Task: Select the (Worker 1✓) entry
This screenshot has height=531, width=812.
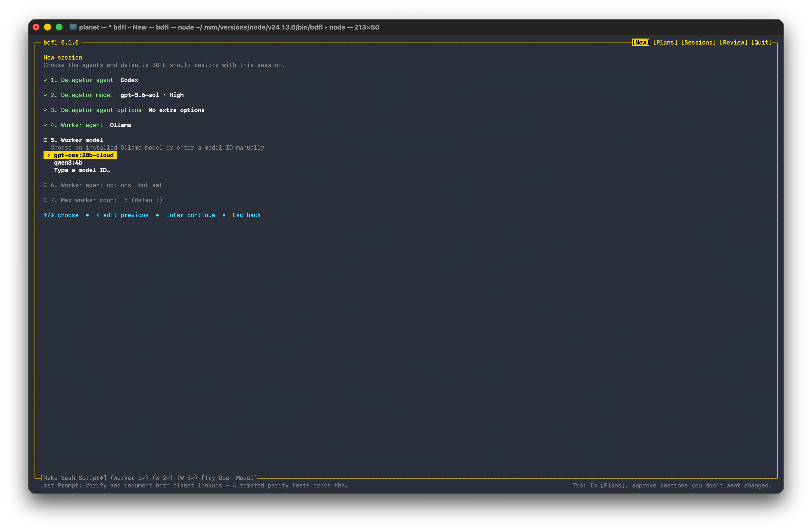Action: [130, 478]
